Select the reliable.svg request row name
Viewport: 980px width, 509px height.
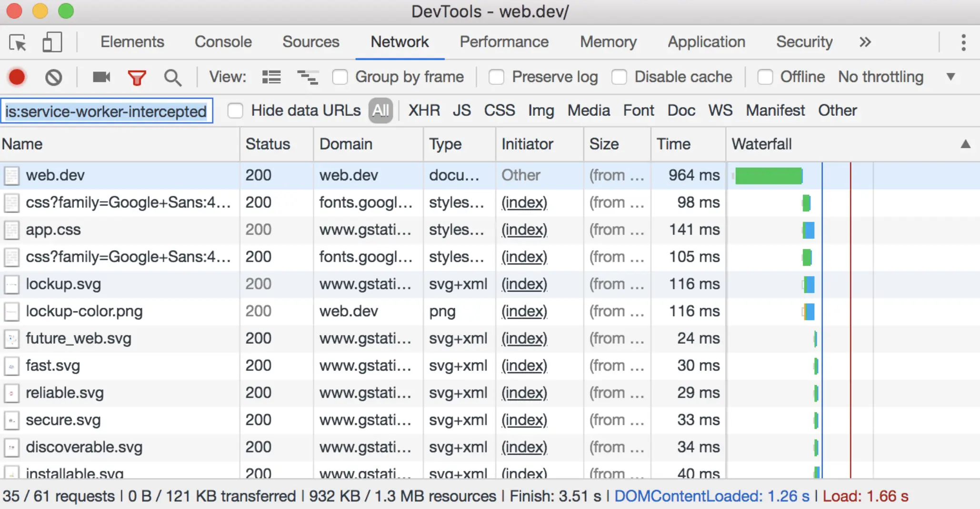pos(65,393)
